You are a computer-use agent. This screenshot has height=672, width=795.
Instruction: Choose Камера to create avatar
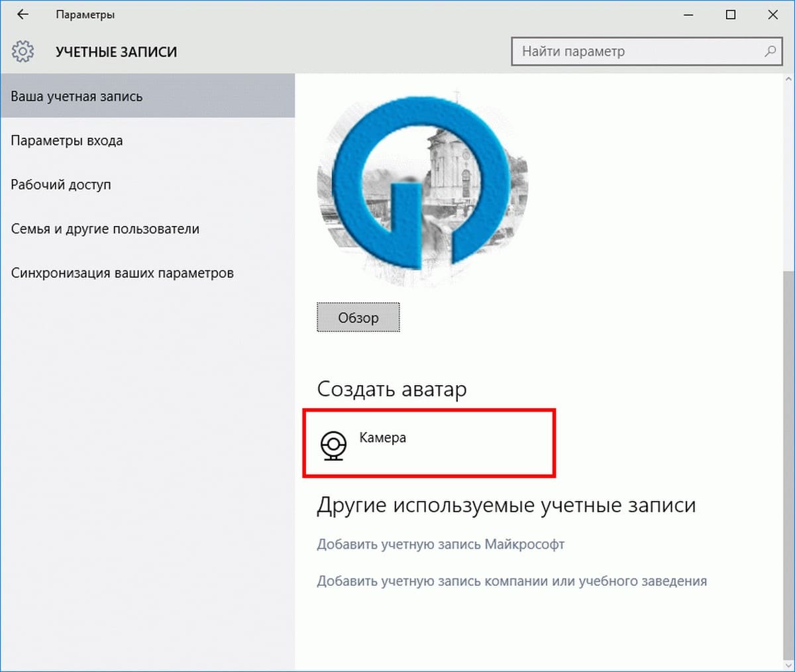click(429, 443)
